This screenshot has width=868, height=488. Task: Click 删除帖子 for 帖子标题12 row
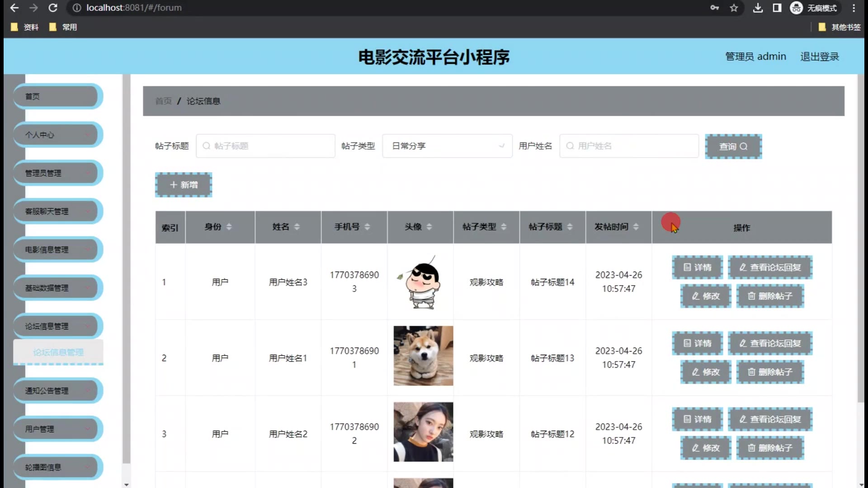(x=770, y=448)
